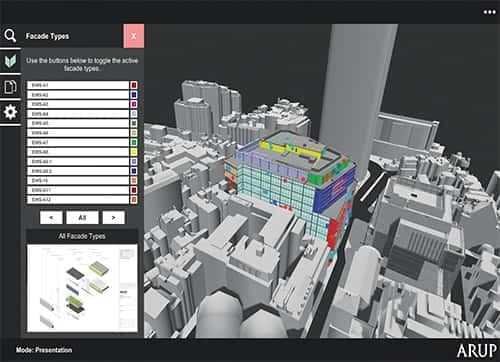The height and width of the screenshot is (362, 500).
Task: Toggle the facade type row with beige swatch
Action: [x=82, y=133]
